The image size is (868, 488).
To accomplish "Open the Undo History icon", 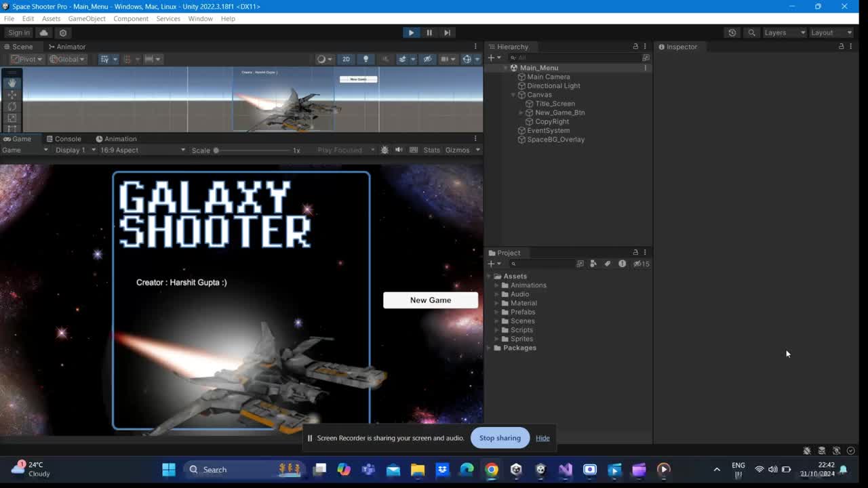I will coord(732,33).
